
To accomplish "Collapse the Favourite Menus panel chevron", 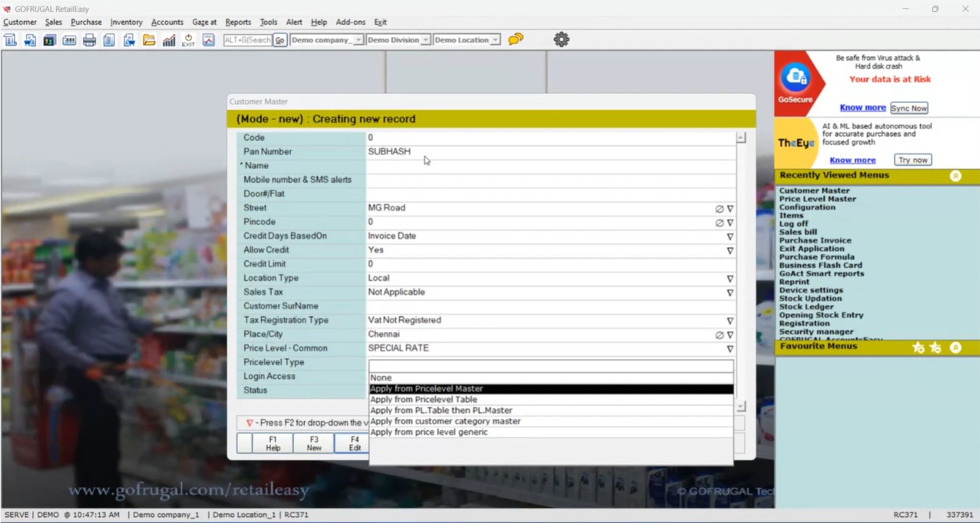I will [955, 347].
